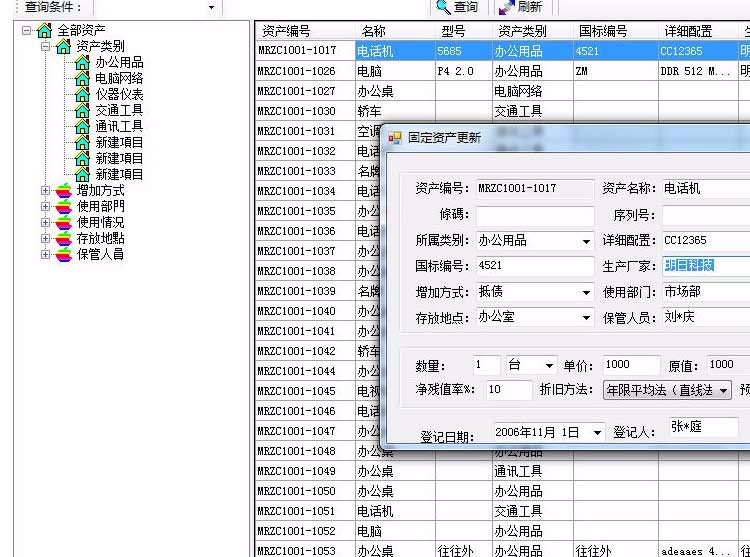Open the quantity unit 台 dropdown

pyautogui.click(x=549, y=366)
